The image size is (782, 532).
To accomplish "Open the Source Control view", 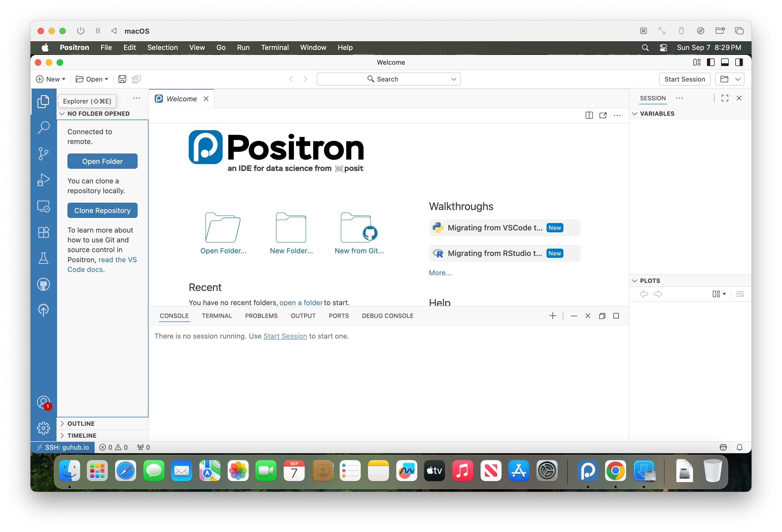I will [44, 154].
